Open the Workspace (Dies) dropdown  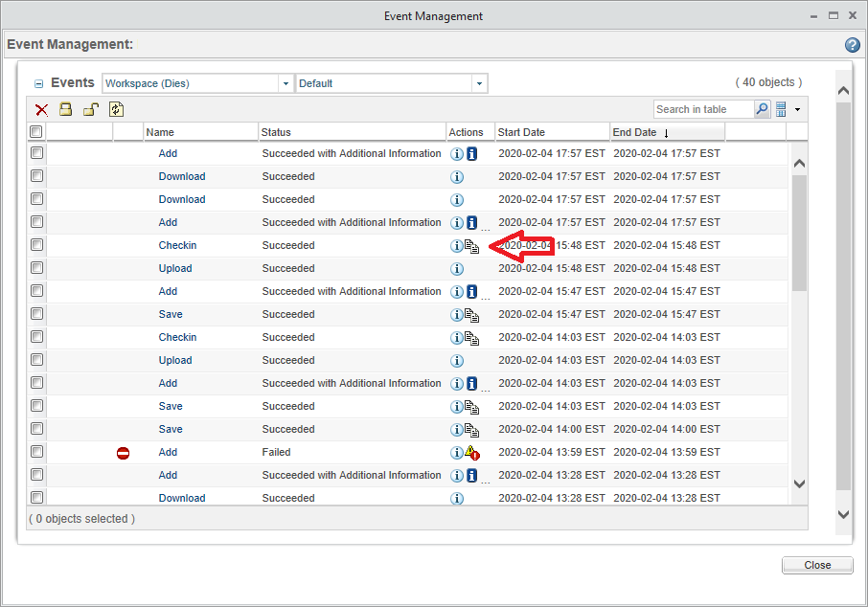tap(286, 83)
